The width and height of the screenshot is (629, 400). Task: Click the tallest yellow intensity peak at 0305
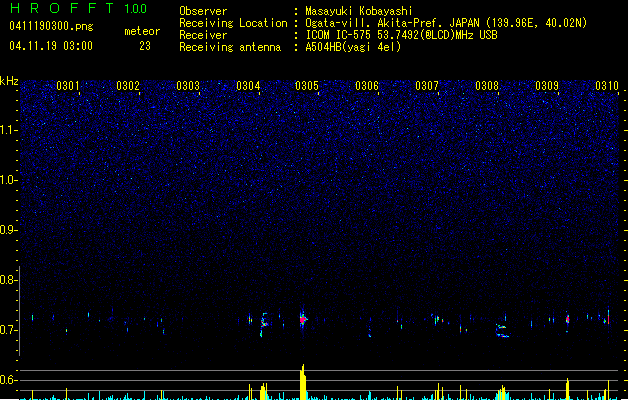pyautogui.click(x=303, y=382)
